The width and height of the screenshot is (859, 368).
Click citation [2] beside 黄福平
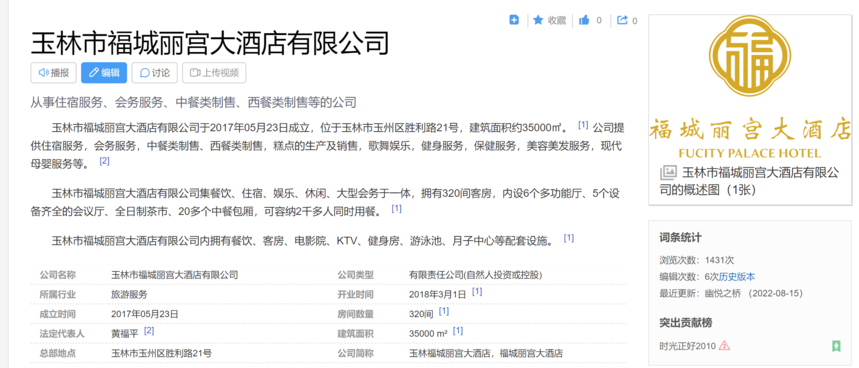[149, 331]
